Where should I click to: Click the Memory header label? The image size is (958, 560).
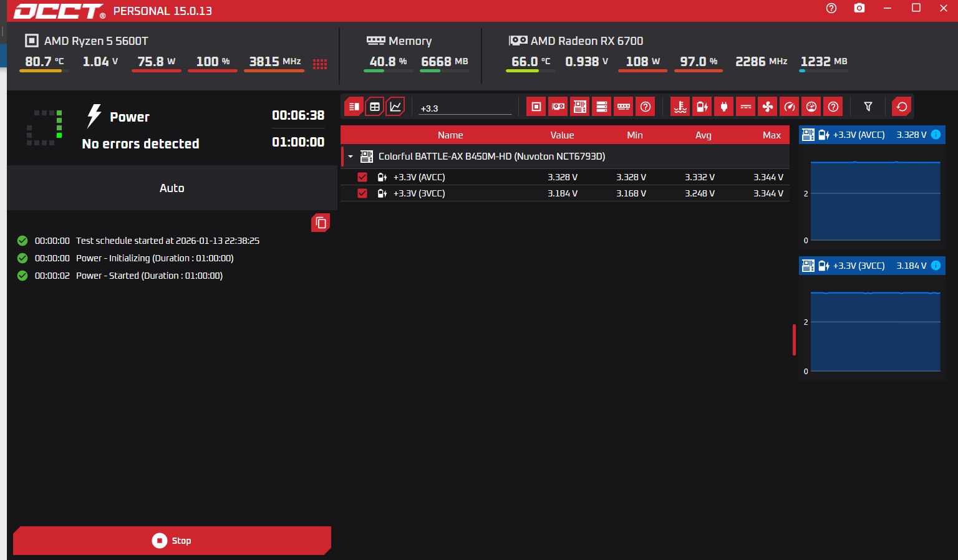[x=410, y=41]
